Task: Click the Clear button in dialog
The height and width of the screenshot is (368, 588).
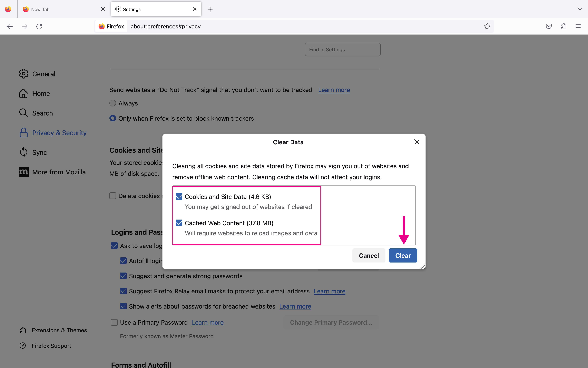Action: coord(403,255)
